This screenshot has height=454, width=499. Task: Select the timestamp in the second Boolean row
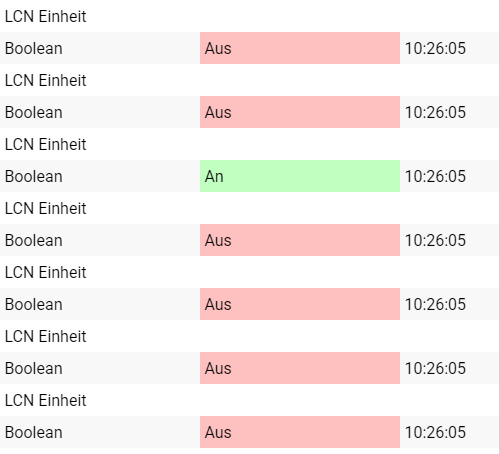435,112
